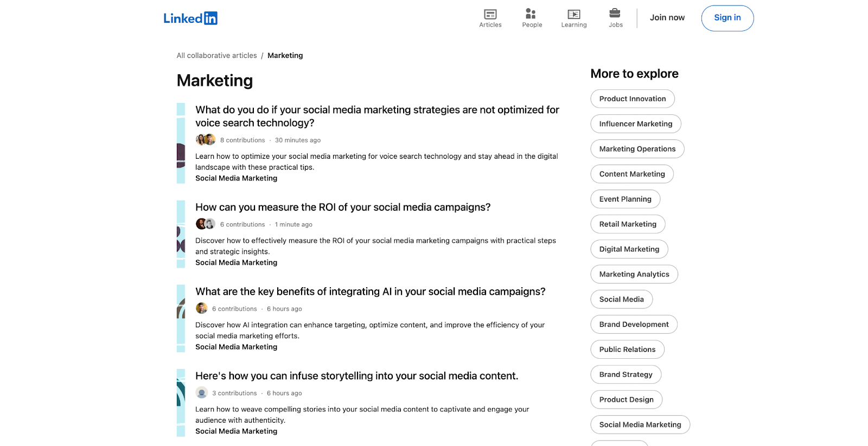Click the voice search article thumbnail

pos(181,143)
